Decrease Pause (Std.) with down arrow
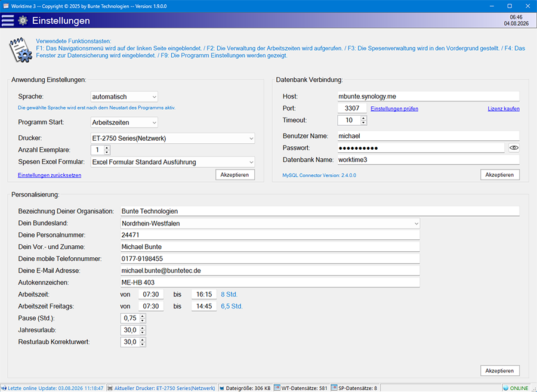Image resolution: width=537 pixels, height=392 pixels. (x=143, y=320)
